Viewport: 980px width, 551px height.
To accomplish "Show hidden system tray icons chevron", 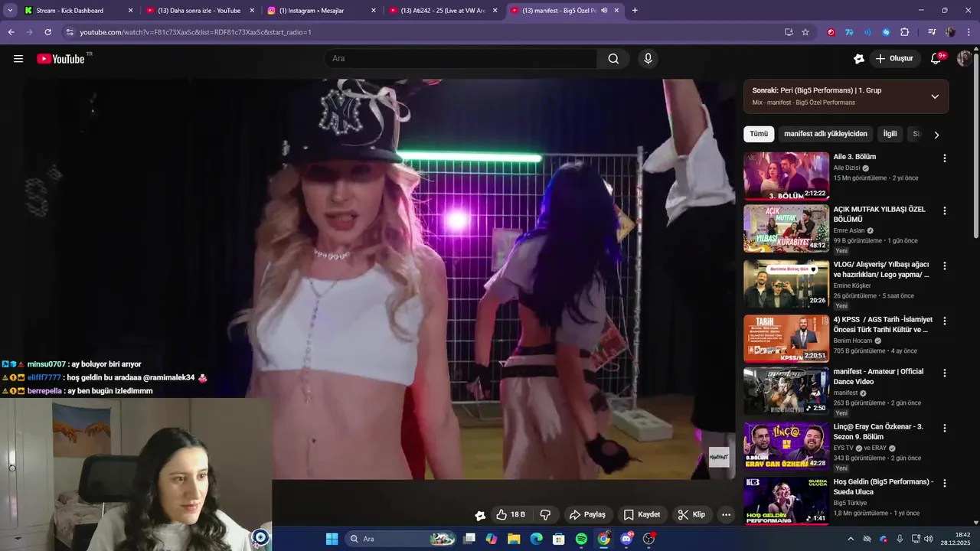I will click(x=851, y=539).
